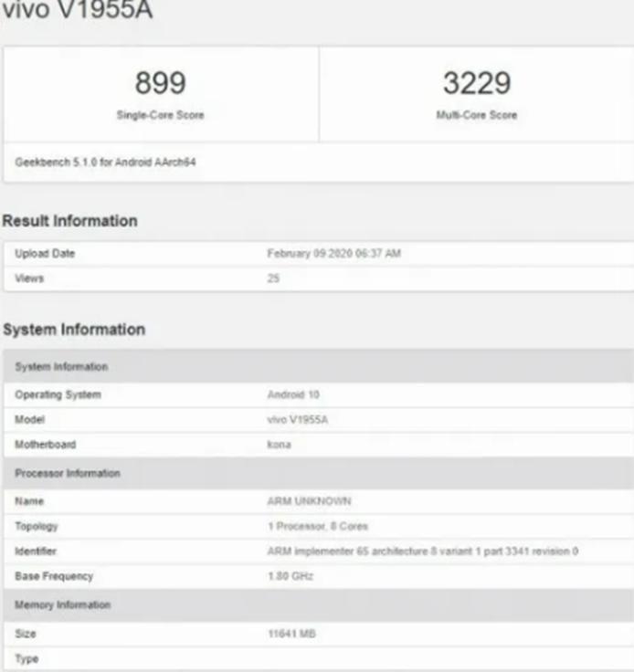Select the 1 Processor, 8 Cores value
The height and width of the screenshot is (672, 634).
click(318, 526)
